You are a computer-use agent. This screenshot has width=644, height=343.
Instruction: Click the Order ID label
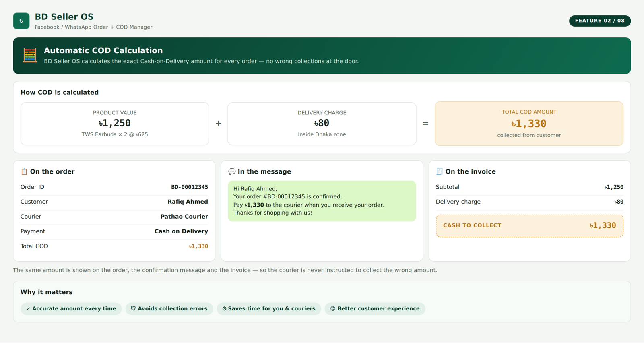click(33, 187)
